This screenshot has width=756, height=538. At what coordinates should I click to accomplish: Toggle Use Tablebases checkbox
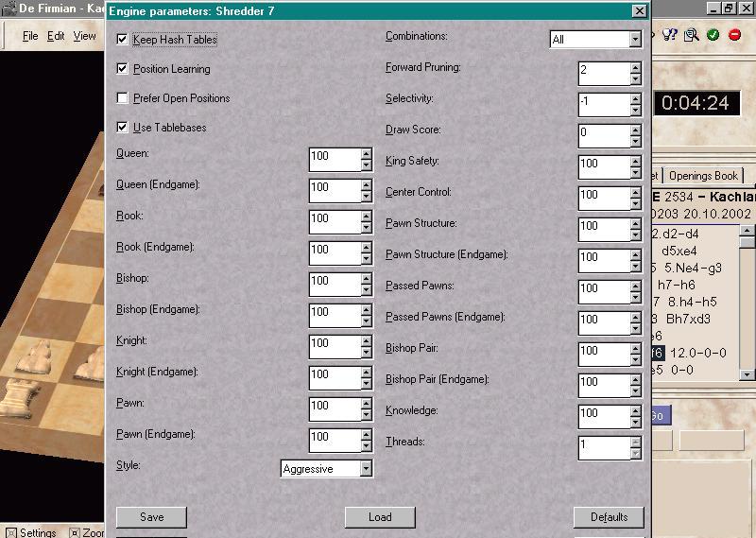[122, 128]
